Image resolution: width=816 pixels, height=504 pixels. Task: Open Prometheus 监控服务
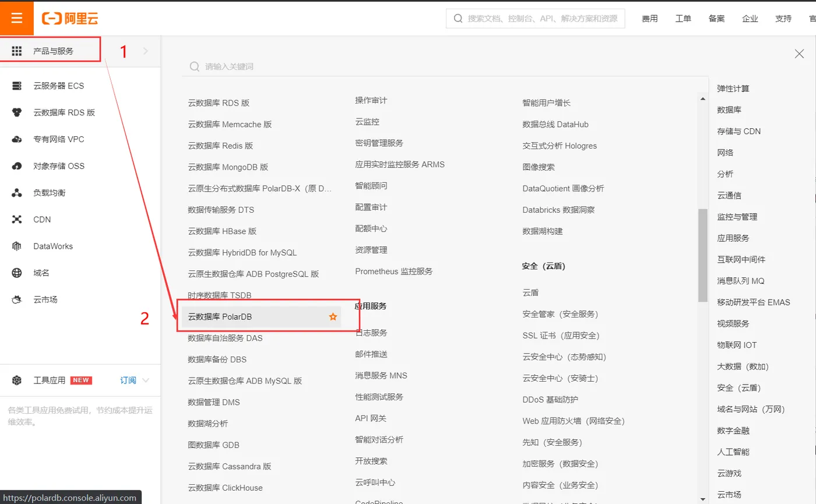pos(394,272)
